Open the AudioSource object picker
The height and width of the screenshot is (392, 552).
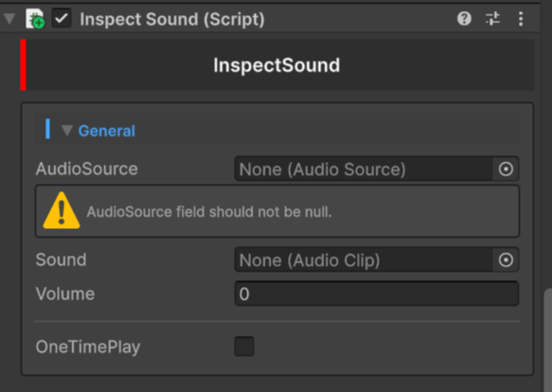click(506, 169)
